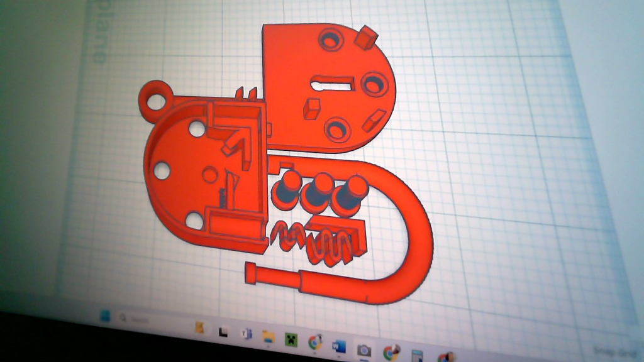
Task: Open the Camera app on taskbar
Action: point(364,351)
